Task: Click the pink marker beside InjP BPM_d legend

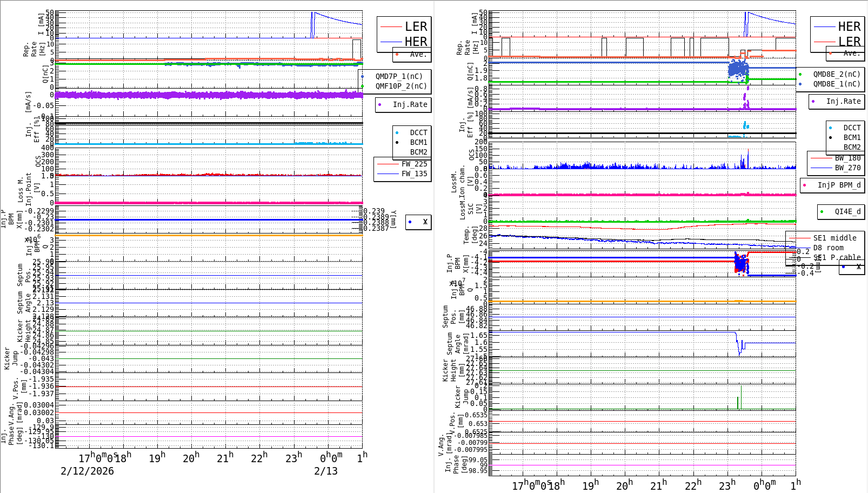Action: click(805, 185)
